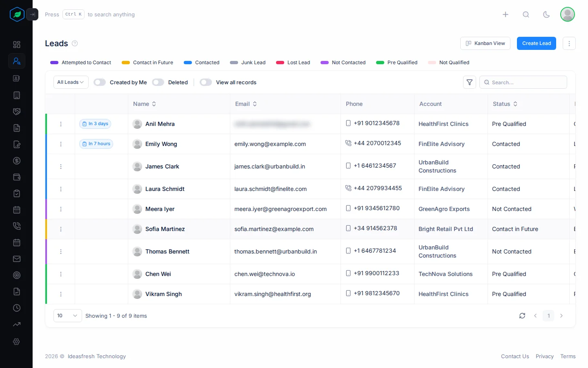Open the envelope mail icon in sidebar
The width and height of the screenshot is (588, 368).
[x=17, y=259]
